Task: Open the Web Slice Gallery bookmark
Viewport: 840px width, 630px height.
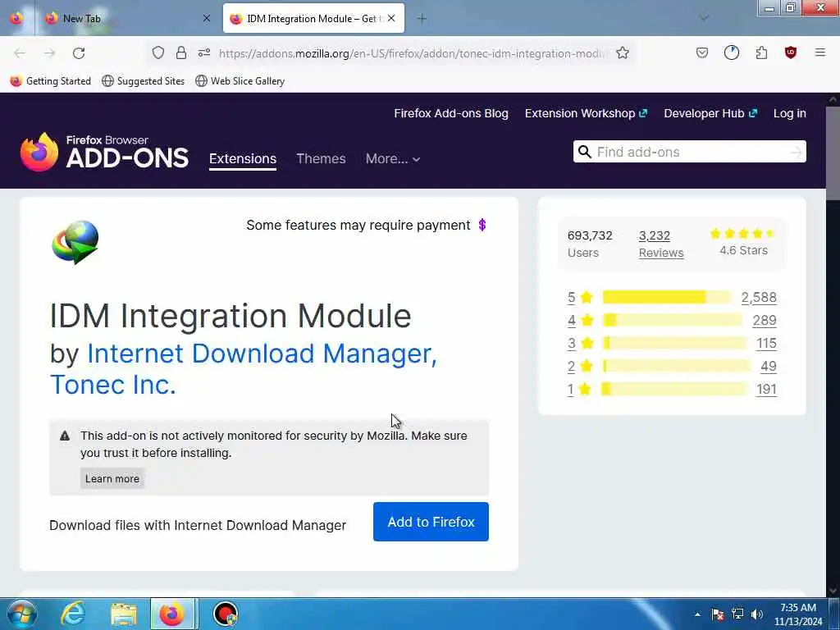Action: coord(240,81)
